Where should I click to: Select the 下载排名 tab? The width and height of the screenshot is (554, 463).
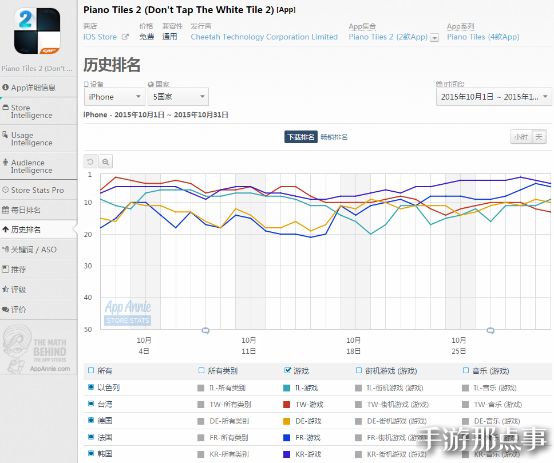tap(301, 137)
